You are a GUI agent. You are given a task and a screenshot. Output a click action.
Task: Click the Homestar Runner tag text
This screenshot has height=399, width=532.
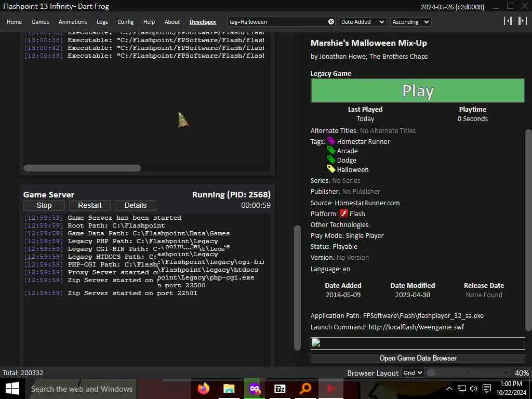click(x=363, y=141)
